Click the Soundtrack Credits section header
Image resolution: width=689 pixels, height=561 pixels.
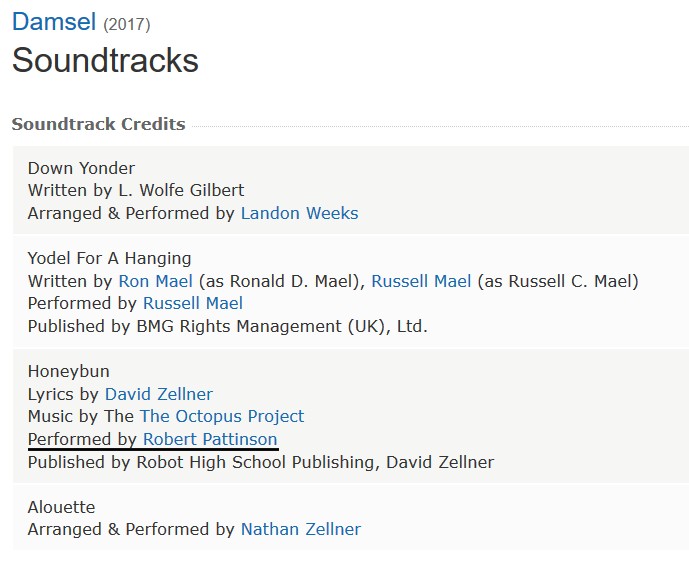click(x=98, y=124)
